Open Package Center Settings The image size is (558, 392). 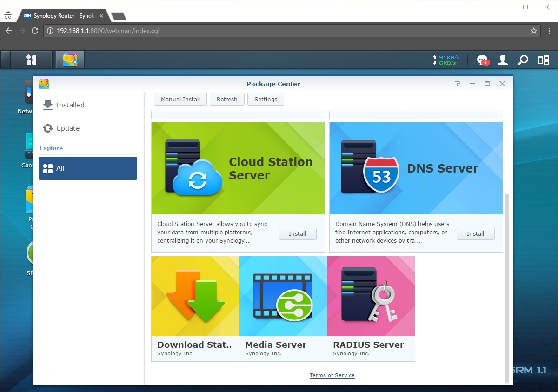point(266,99)
